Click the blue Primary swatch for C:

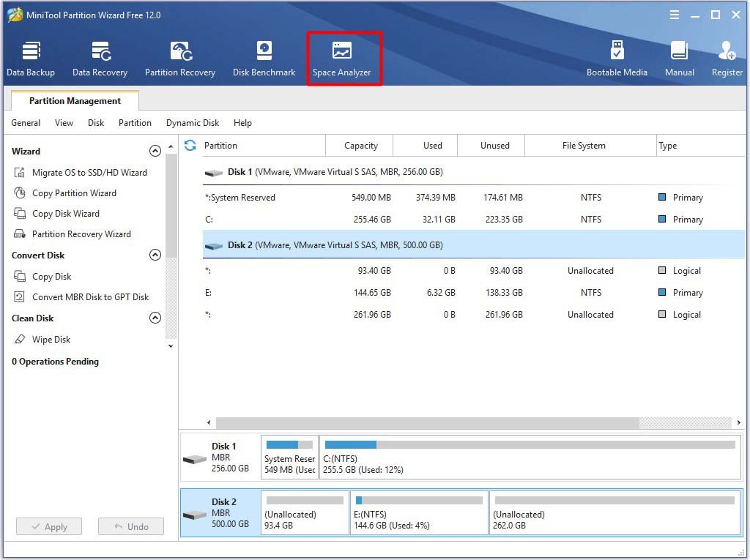coord(662,219)
